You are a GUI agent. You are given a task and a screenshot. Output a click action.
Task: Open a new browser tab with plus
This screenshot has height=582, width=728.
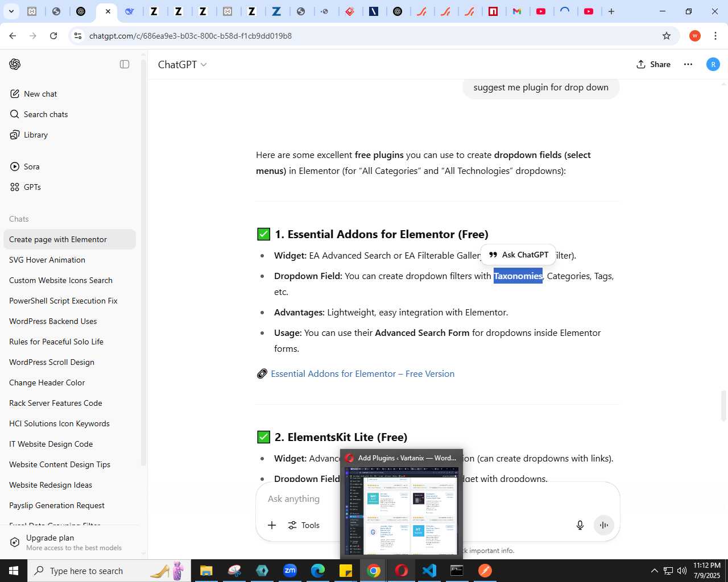tap(611, 11)
